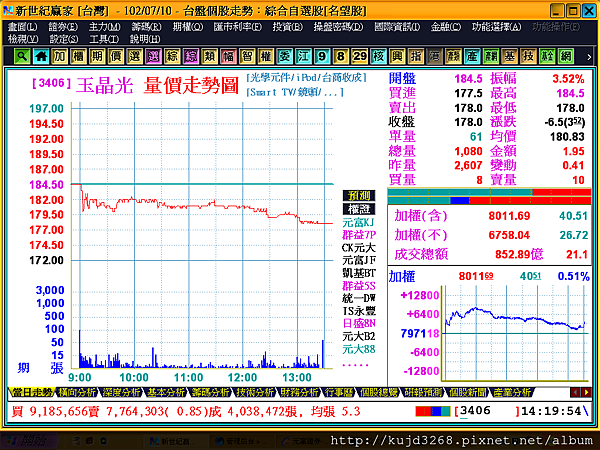Screen dimensions: 600x450
Task: Click the 智 toolbar icon
Action: pyautogui.click(x=247, y=57)
